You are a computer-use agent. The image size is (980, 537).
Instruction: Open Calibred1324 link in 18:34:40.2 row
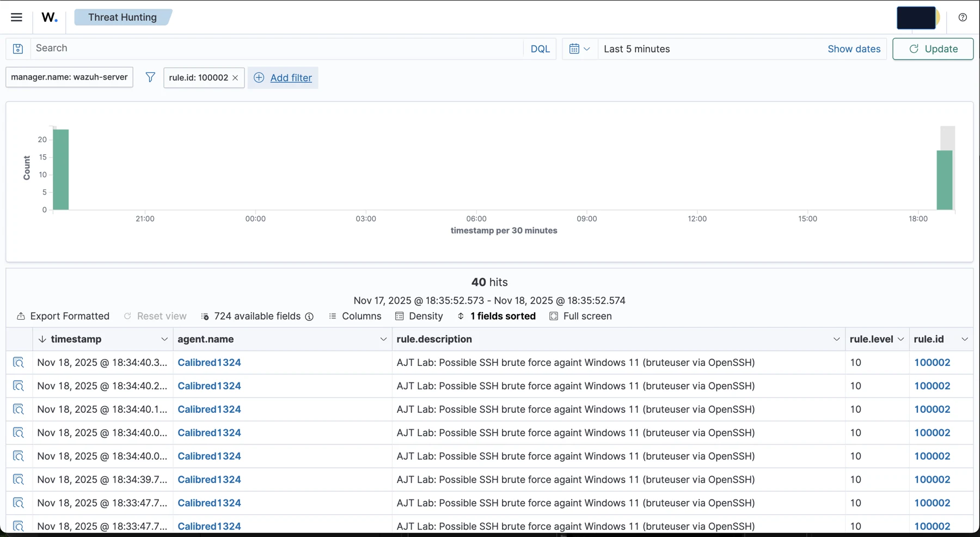[209, 386]
